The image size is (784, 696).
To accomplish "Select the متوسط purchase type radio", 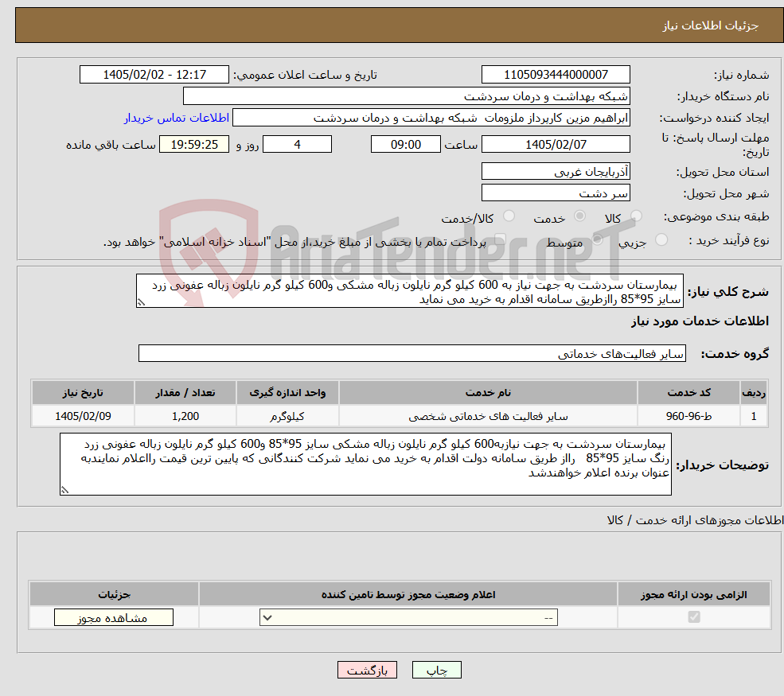I will click(597, 239).
